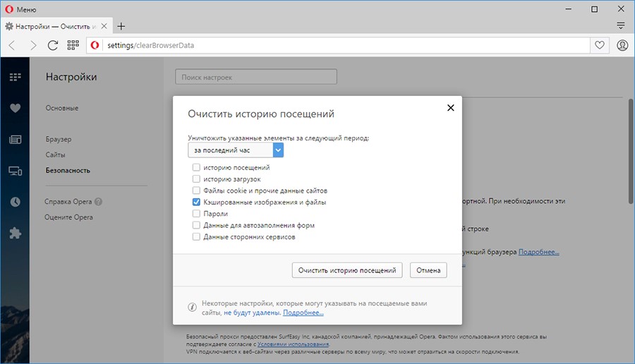Minimize the Opera window
Image resolution: width=635 pixels, height=364 pixels.
click(568, 9)
